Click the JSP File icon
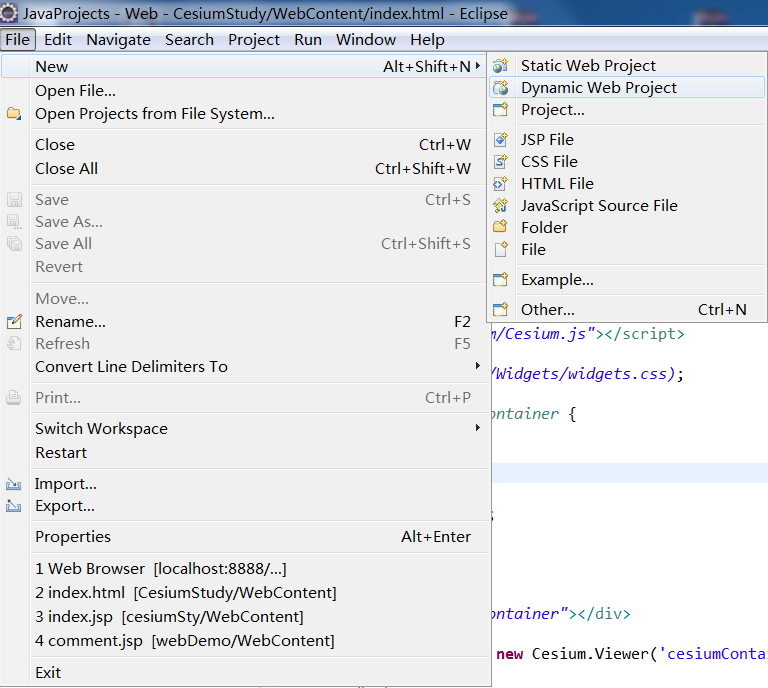This screenshot has height=688, width=768. (500, 140)
